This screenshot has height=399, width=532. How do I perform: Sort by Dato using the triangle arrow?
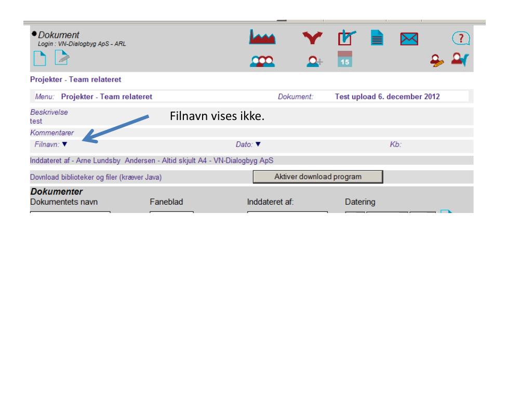258,144
